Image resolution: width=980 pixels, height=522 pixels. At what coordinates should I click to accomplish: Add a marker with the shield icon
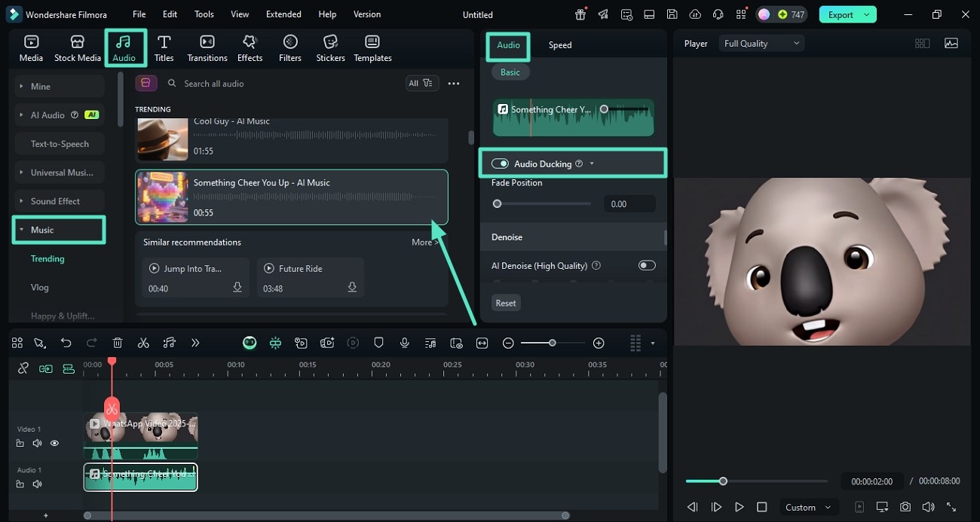[379, 343]
